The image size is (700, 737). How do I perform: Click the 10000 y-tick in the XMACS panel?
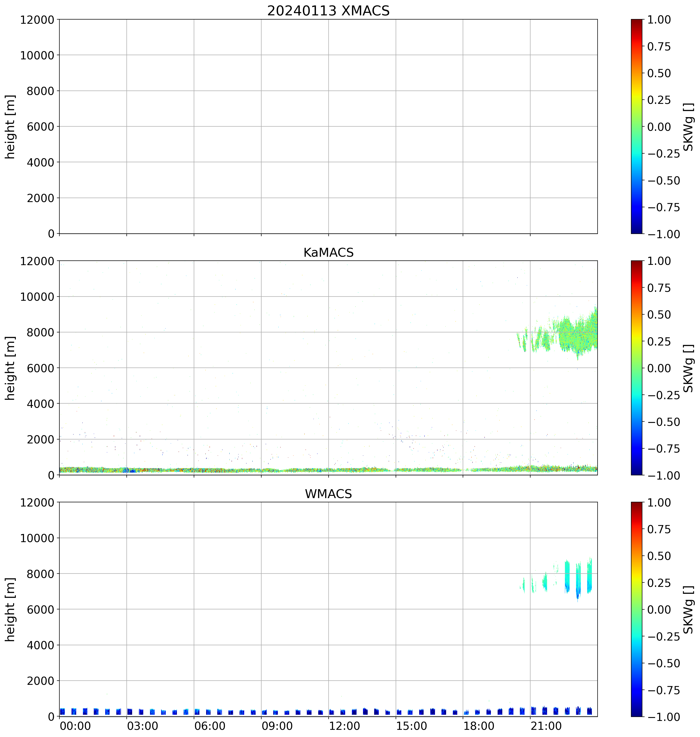[37, 55]
